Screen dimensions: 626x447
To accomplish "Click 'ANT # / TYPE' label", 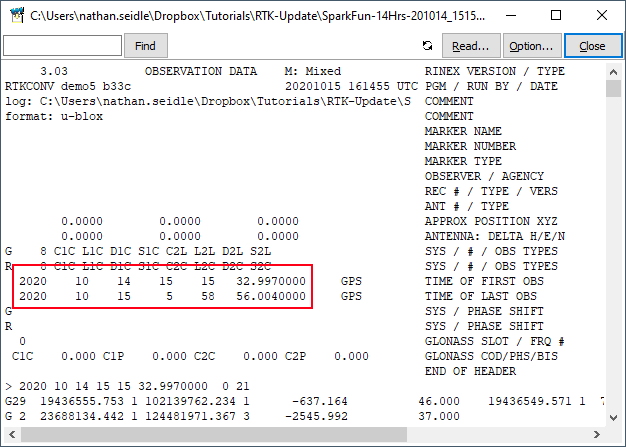I will click(x=467, y=206).
